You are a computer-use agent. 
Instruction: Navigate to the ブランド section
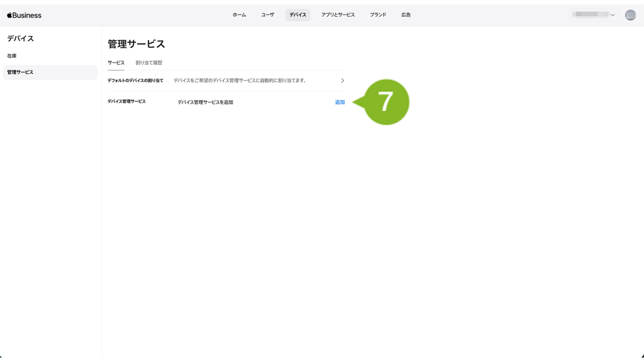tap(378, 15)
